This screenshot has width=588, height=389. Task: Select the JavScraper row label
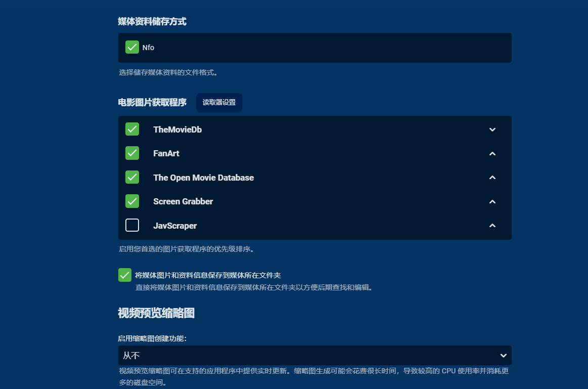coord(175,226)
